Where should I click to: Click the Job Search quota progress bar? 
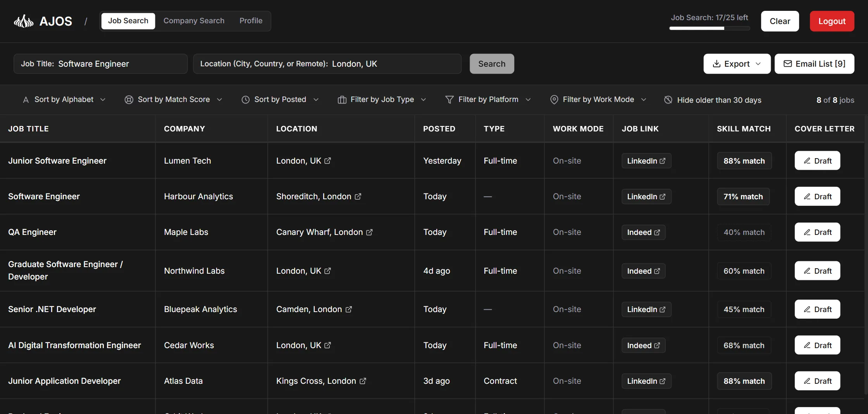(710, 28)
